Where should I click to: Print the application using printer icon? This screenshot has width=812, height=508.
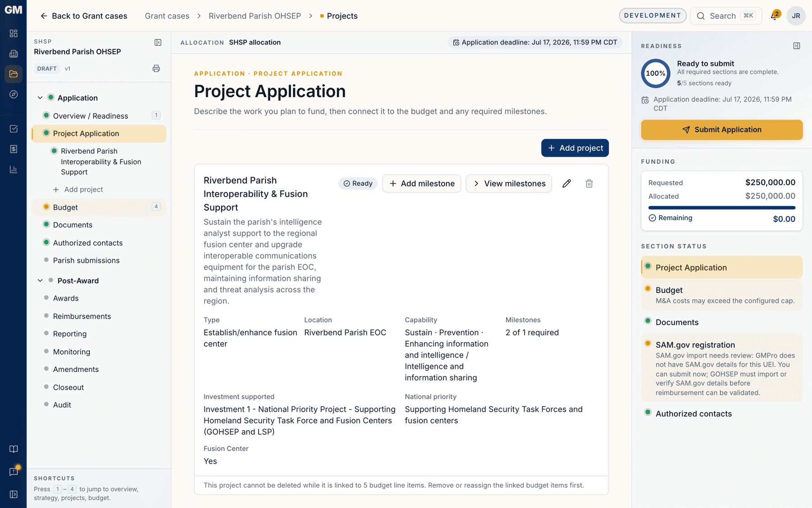tap(156, 69)
